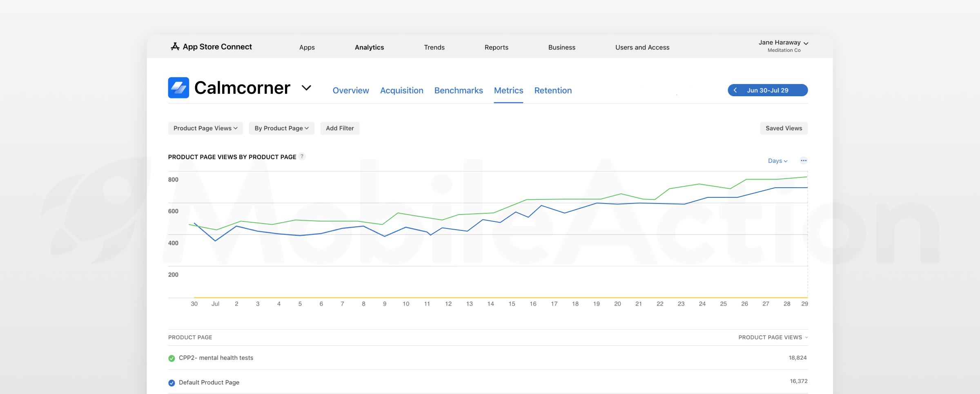Click the Saved Views button
This screenshot has height=394, width=980.
[784, 128]
